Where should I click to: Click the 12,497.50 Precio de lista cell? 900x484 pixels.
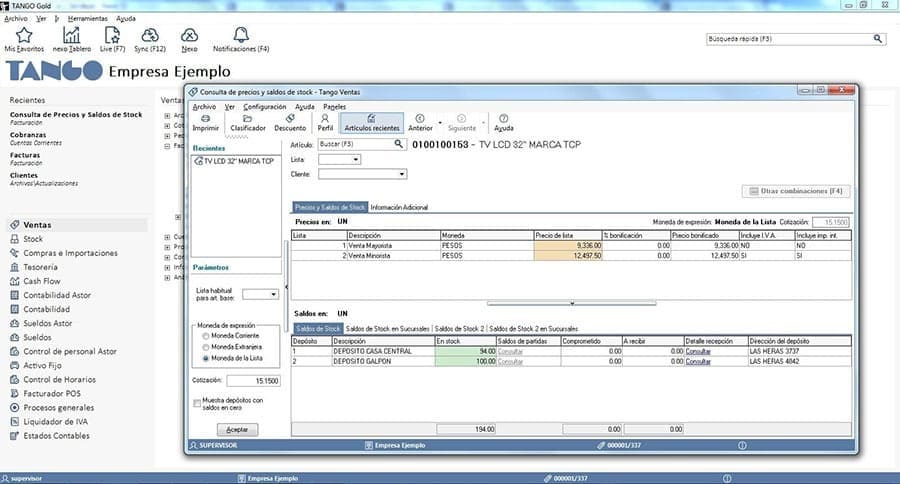(568, 256)
